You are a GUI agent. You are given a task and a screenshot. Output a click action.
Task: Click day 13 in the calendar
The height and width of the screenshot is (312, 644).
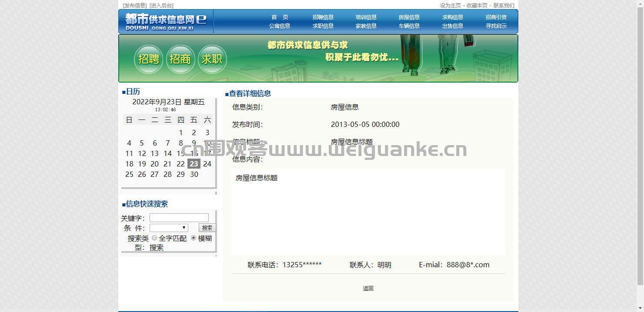[x=155, y=153]
